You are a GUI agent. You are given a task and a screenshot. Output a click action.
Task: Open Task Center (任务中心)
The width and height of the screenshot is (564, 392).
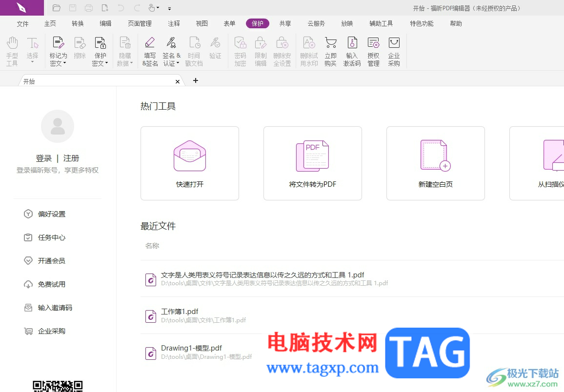[44, 237]
